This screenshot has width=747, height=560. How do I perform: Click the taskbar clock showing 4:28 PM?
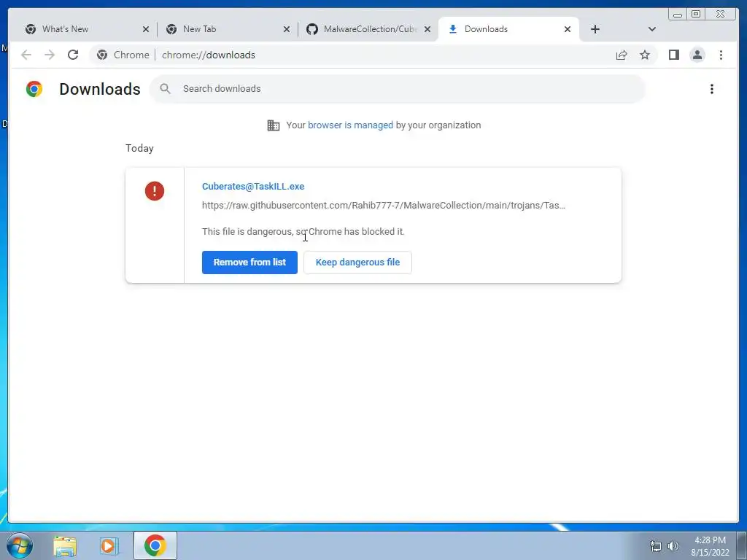(x=710, y=546)
